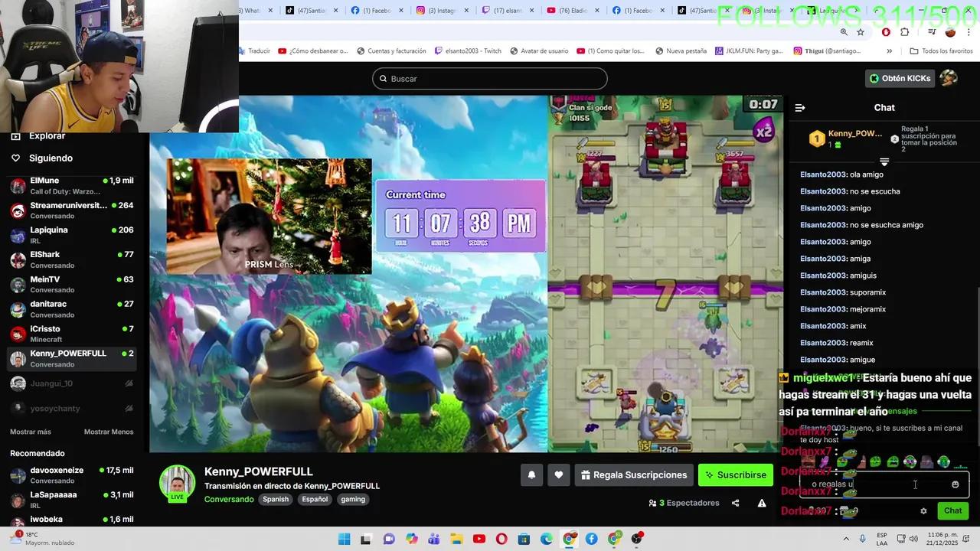Viewport: 980px width, 551px height.
Task: Click the Opera extension icon in the toolbar
Action: click(886, 32)
